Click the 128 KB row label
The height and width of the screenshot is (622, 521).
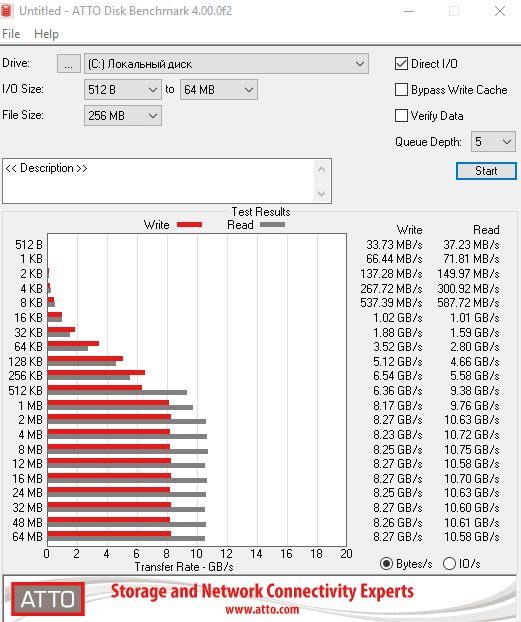[x=25, y=361]
